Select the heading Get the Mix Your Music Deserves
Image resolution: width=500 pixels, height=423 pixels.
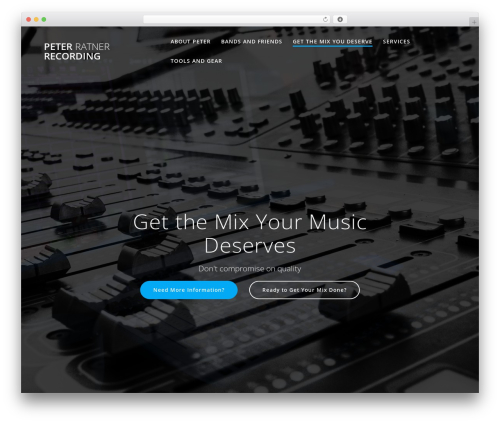(x=250, y=234)
